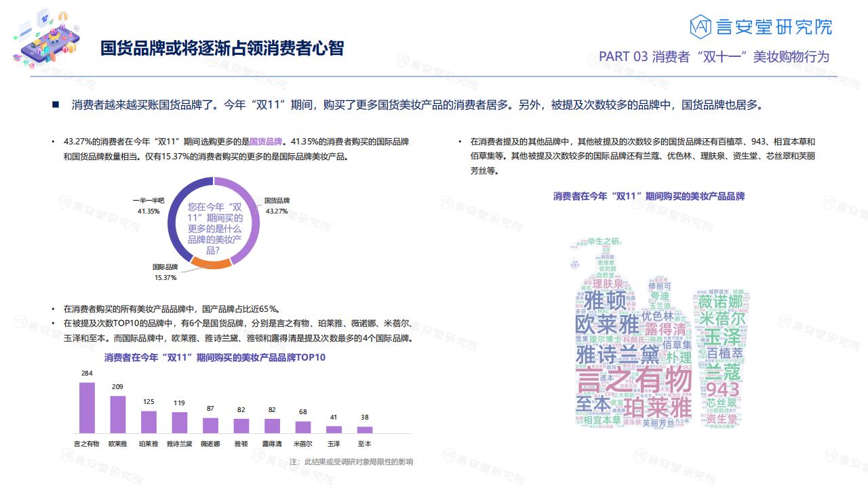Image resolution: width=868 pixels, height=488 pixels.
Task: Click the word cloud title 消费者在今年“双11”期间购买的美妆产品品牌
Action: tap(648, 196)
